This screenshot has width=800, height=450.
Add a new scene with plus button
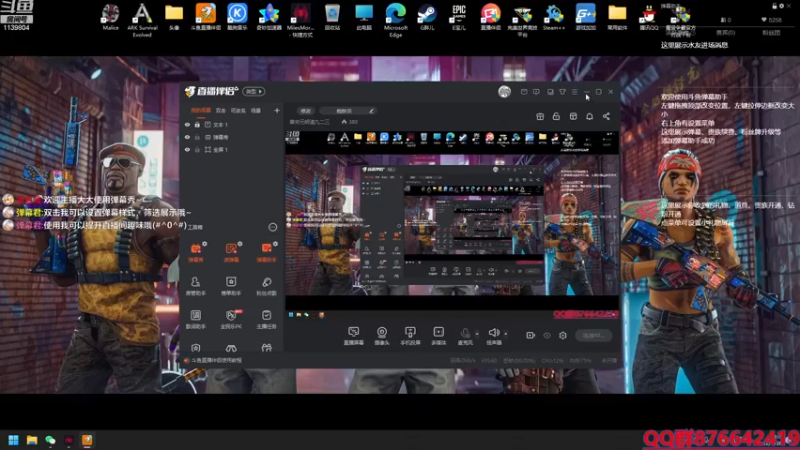coord(277,110)
